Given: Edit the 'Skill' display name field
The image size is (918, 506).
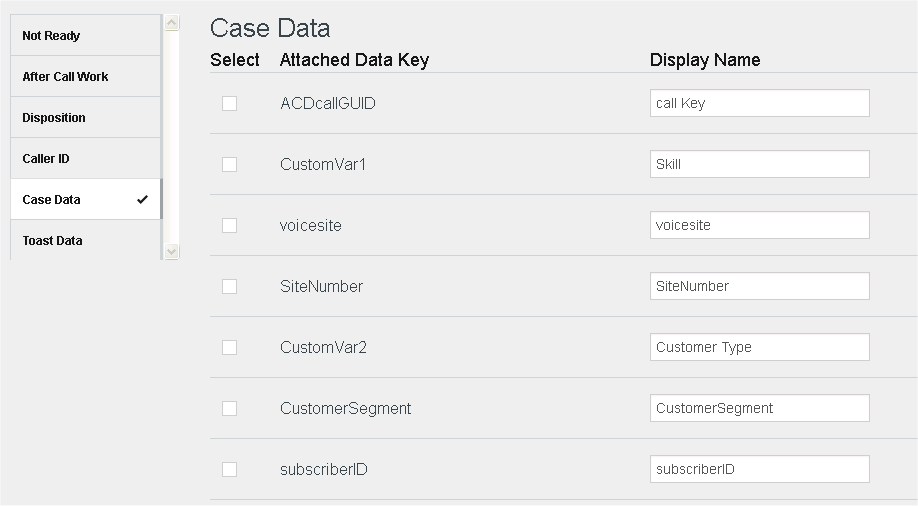Looking at the screenshot, I should tap(759, 164).
